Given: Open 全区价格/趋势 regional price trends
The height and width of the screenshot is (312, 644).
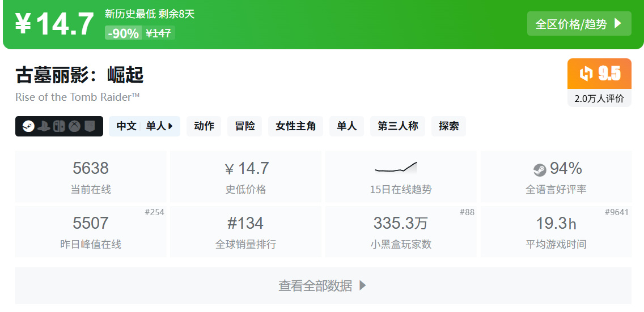Looking at the screenshot, I should click(x=579, y=24).
